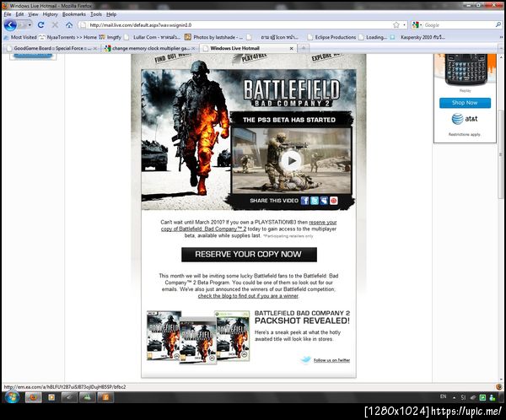Open the File menu
Viewport: 506px width, 420px height.
(x=8, y=14)
